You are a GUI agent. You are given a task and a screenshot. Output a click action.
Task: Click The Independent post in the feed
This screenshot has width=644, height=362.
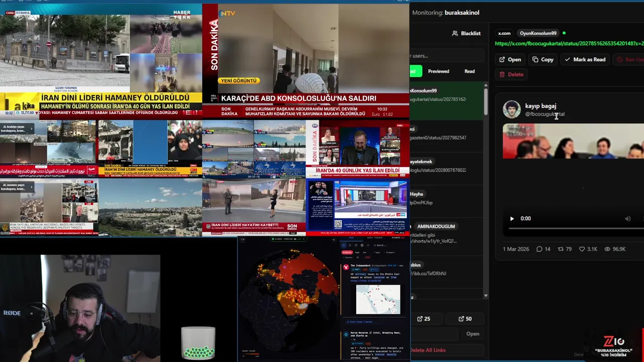pyautogui.click(x=375, y=290)
